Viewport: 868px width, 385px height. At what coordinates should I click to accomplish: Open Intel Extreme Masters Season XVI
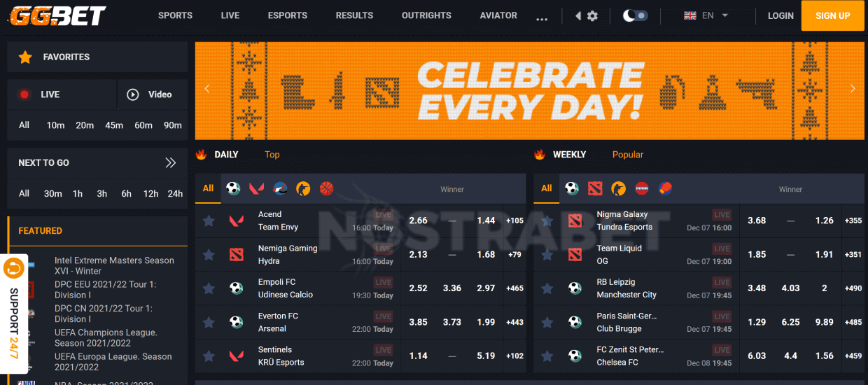[114, 265]
